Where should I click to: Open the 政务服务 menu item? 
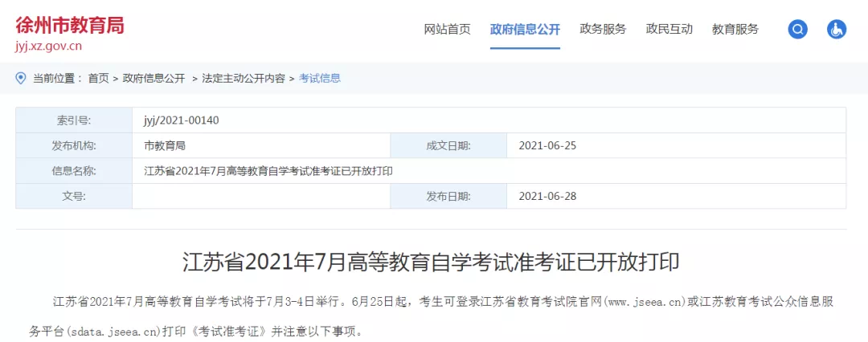click(x=603, y=30)
